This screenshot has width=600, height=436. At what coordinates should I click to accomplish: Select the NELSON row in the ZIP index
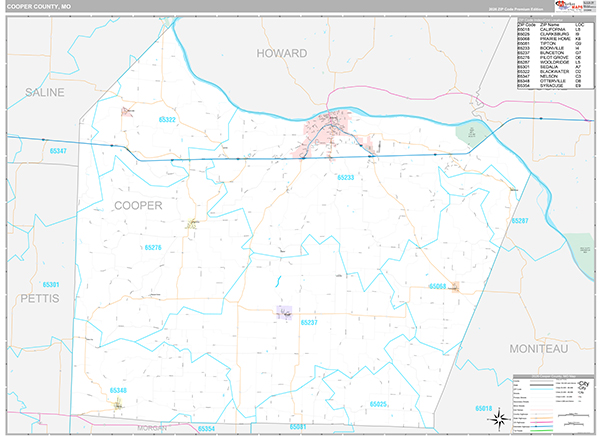tap(550, 76)
